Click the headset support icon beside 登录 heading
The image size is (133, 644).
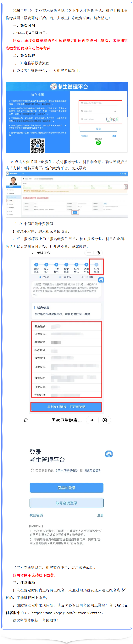(x=109, y=454)
